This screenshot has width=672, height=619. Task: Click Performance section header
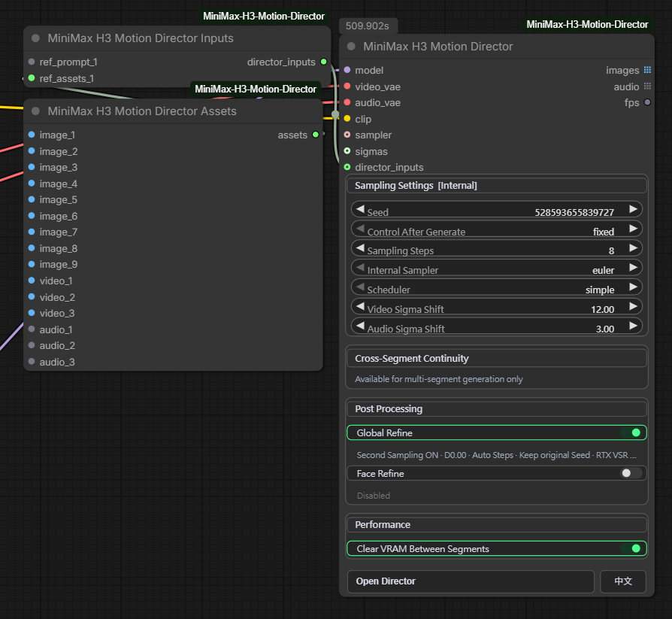pyautogui.click(x=497, y=525)
